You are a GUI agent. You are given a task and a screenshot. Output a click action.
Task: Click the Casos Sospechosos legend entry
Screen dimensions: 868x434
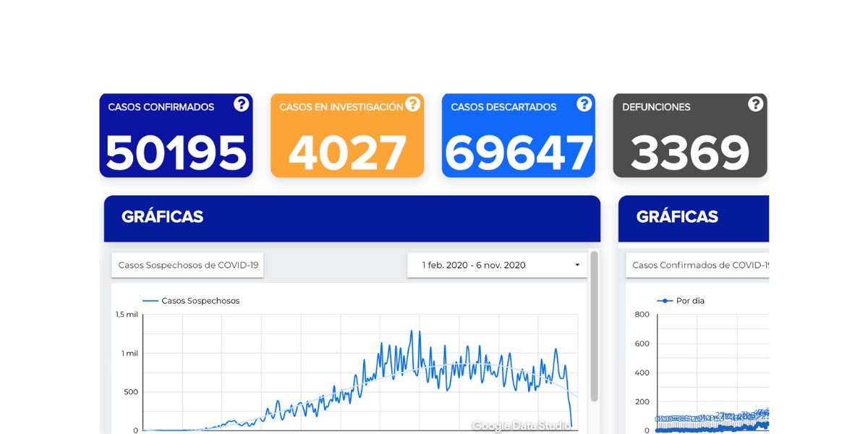point(191,300)
